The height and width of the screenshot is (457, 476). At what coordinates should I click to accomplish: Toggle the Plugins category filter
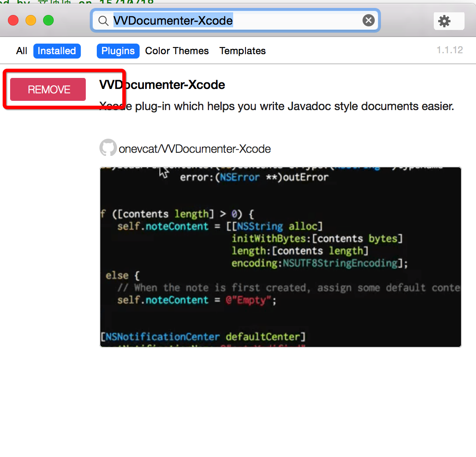click(x=118, y=51)
